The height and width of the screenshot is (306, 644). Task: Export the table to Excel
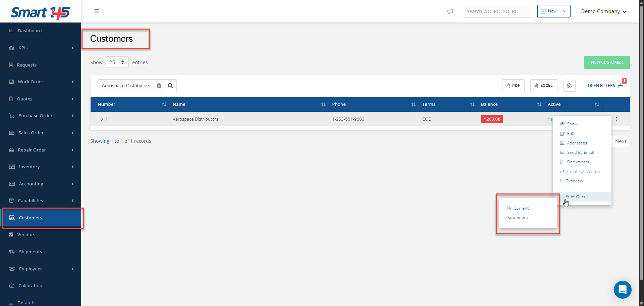click(x=543, y=86)
